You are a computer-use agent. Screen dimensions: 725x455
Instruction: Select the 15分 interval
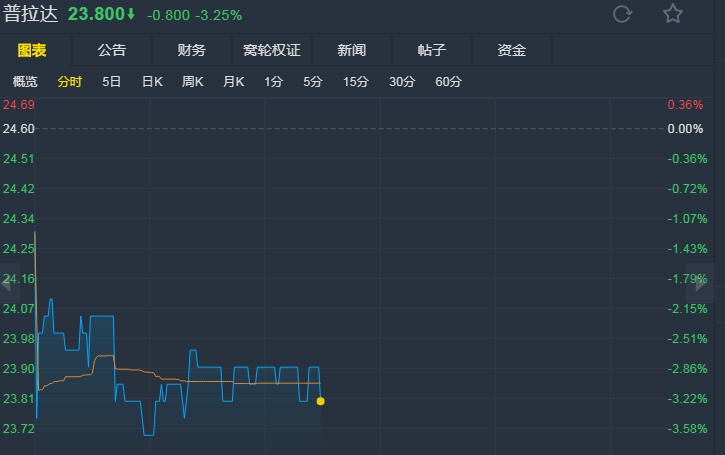click(355, 82)
